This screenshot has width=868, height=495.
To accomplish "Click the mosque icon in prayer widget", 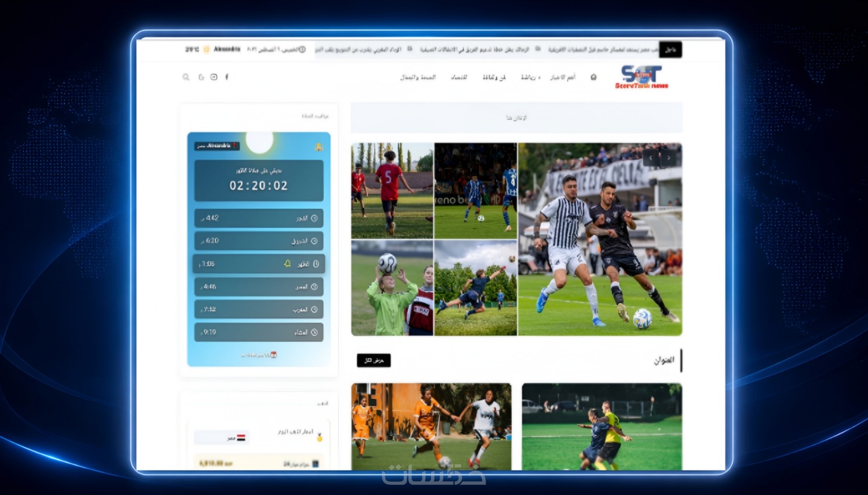I will click(319, 147).
